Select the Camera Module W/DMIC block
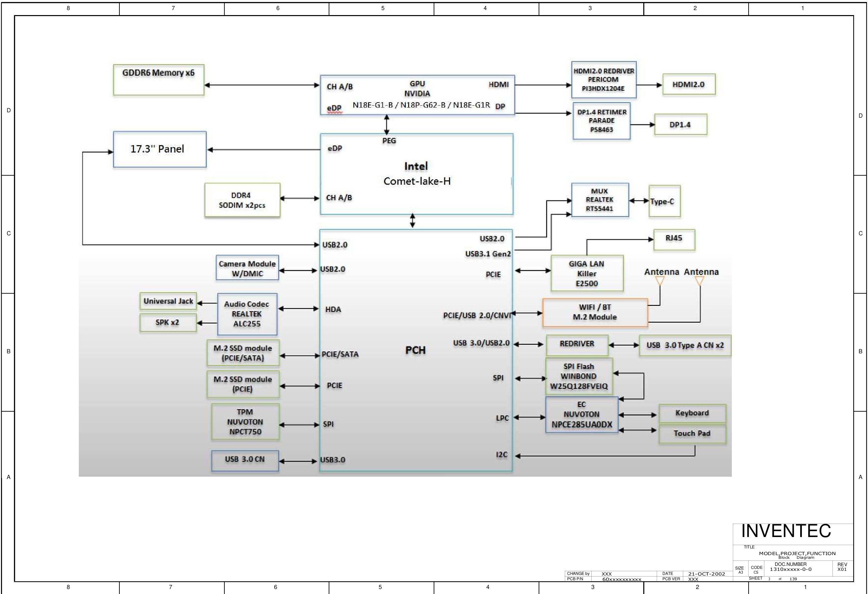Screen dimensions: 868x594 [x=247, y=268]
